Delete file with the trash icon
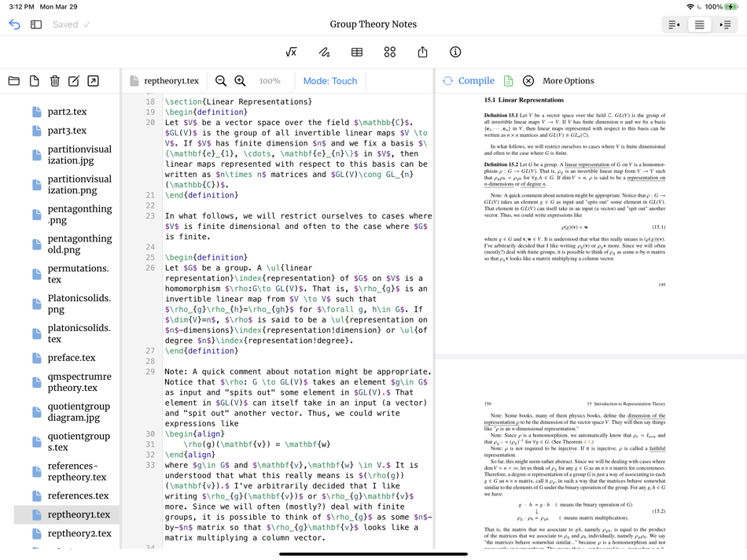This screenshot has width=747, height=560. click(54, 81)
